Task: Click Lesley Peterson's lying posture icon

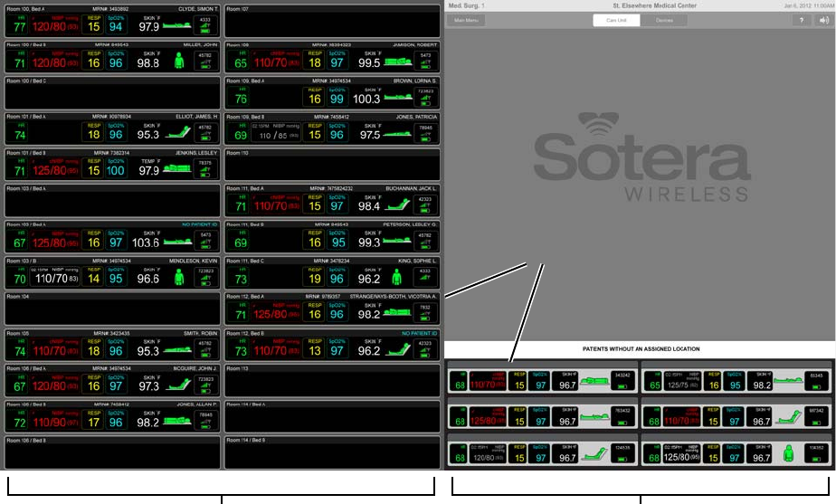Action: (398, 241)
